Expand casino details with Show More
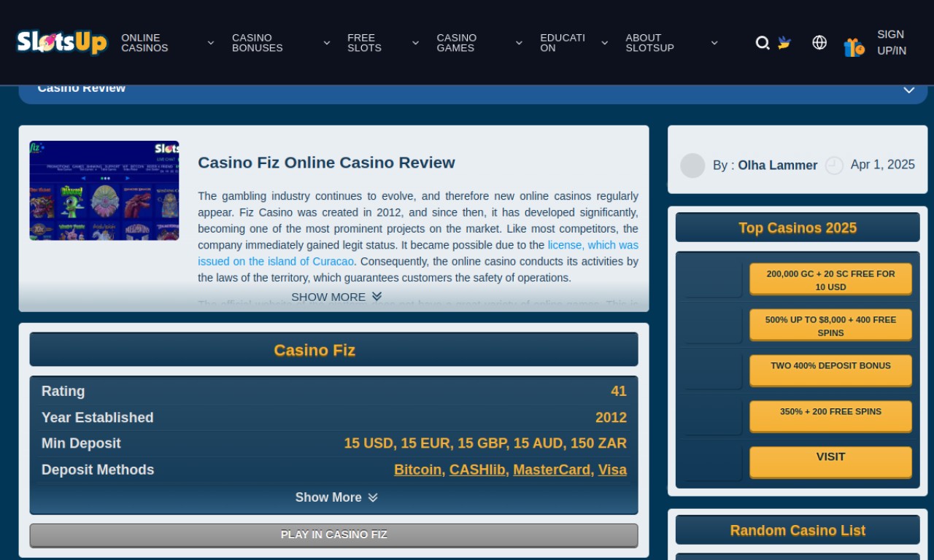934x560 pixels. tap(336, 497)
